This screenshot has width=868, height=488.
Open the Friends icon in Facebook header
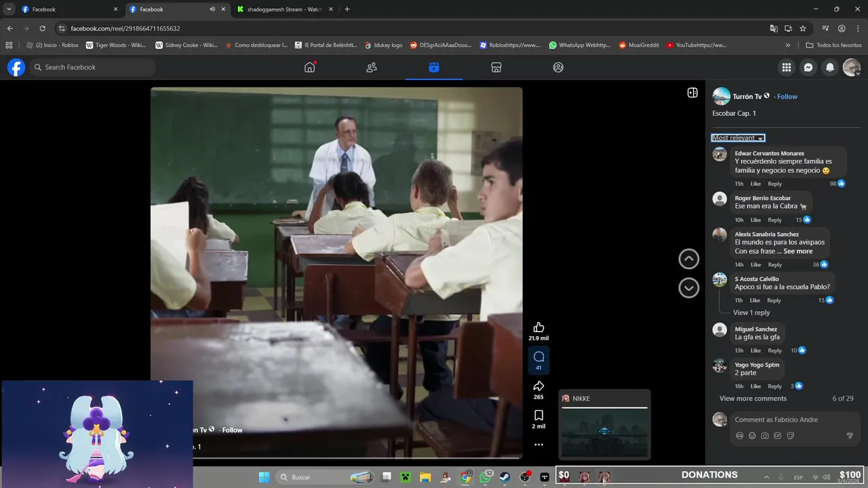coord(372,67)
